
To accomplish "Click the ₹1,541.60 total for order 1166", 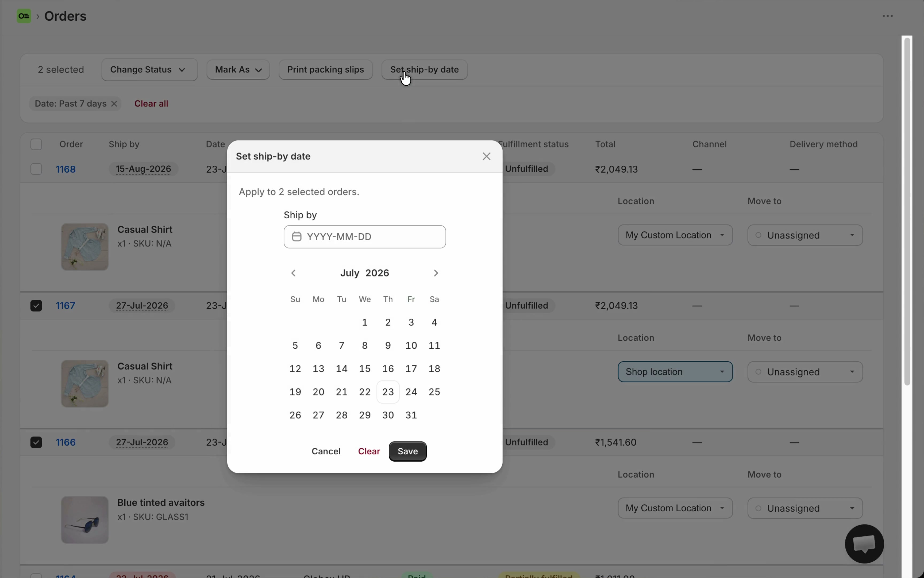I will point(615,442).
